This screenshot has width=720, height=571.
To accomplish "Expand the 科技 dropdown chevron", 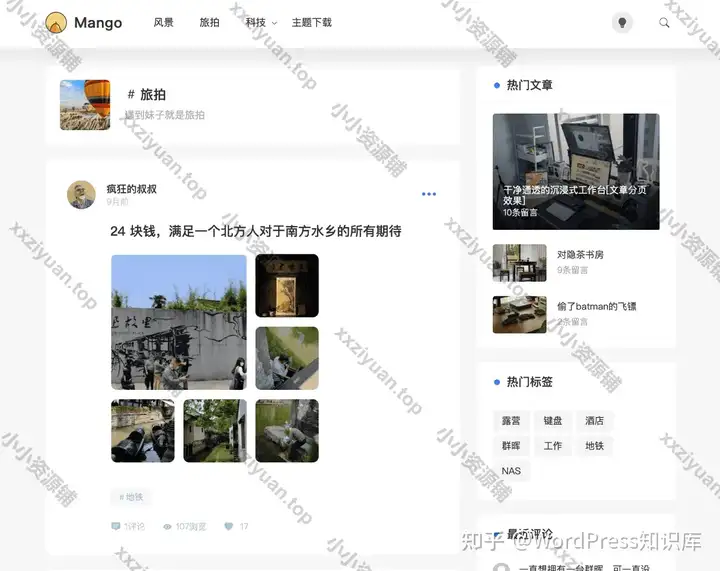I will 275,23.
